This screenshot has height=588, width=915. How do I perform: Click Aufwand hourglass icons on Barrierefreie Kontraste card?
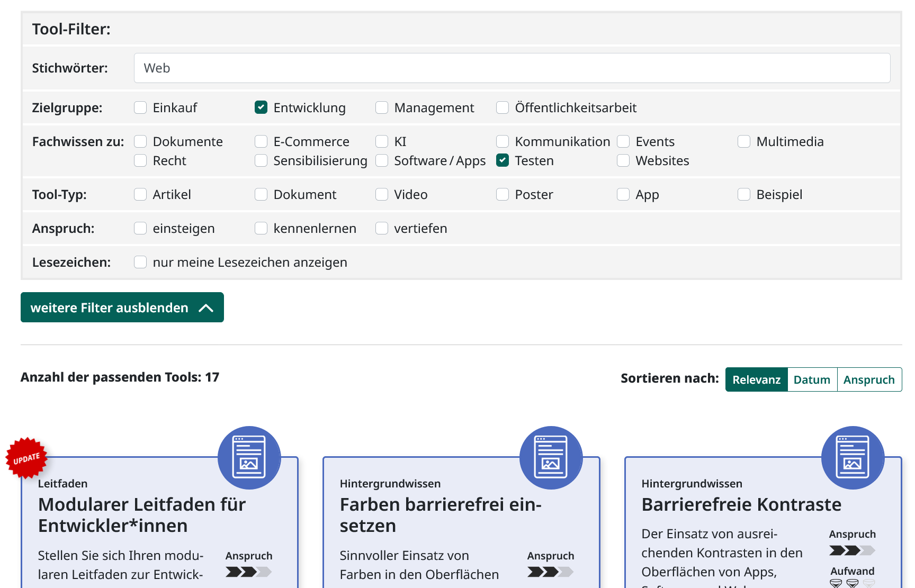(852, 583)
